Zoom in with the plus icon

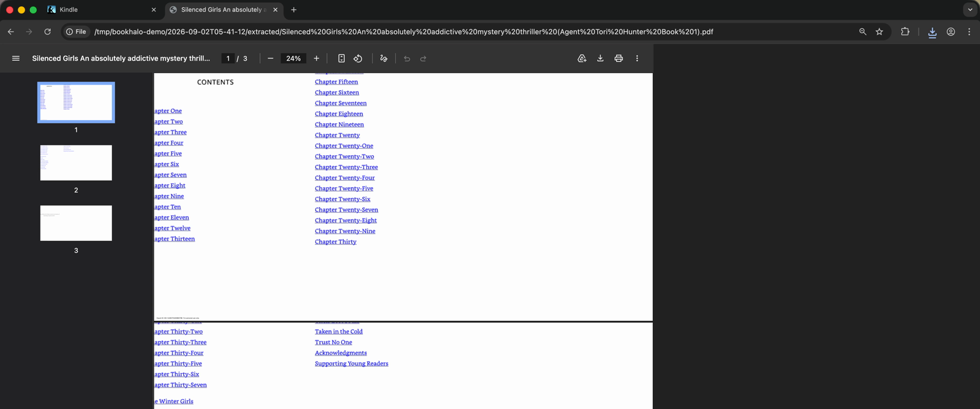coord(317,58)
